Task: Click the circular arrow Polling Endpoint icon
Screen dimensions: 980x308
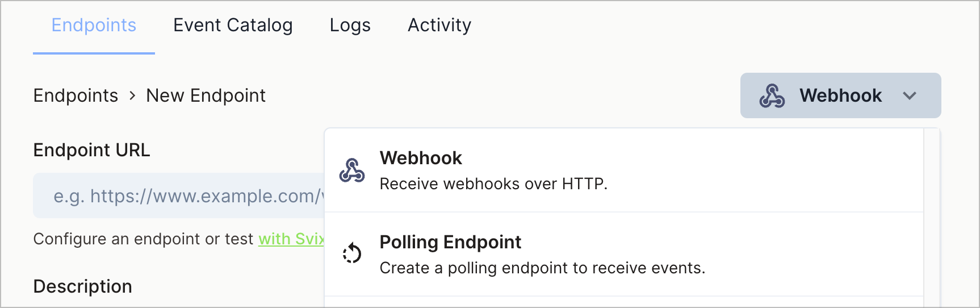Action: 352,253
